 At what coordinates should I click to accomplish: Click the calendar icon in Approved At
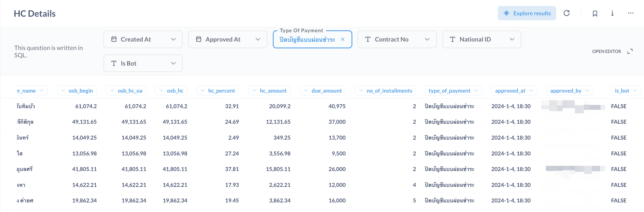pyautogui.click(x=199, y=39)
